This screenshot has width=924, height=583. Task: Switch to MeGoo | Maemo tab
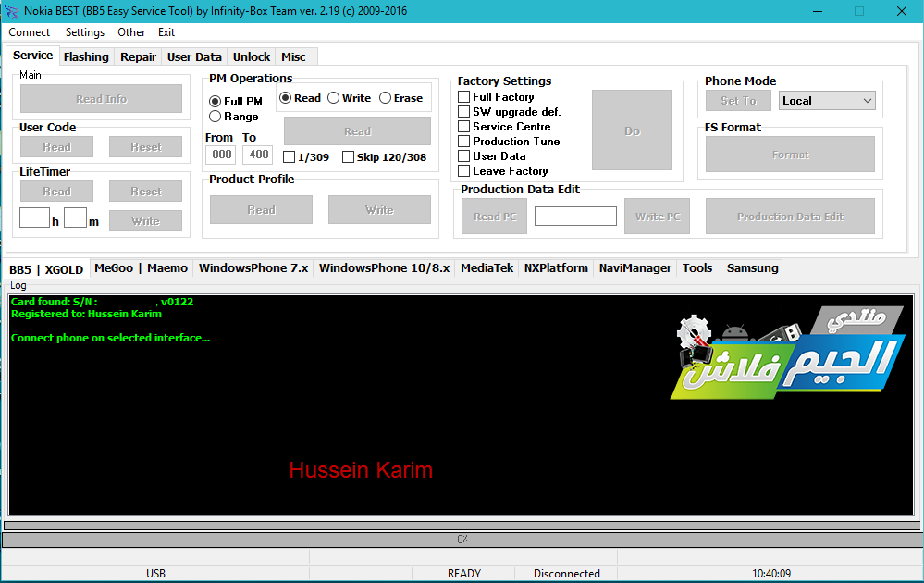click(141, 268)
